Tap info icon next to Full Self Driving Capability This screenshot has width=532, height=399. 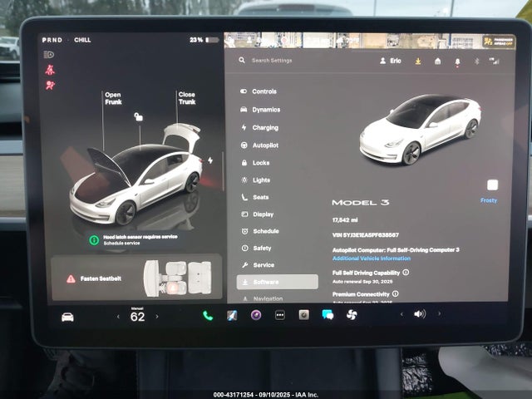[x=406, y=272]
